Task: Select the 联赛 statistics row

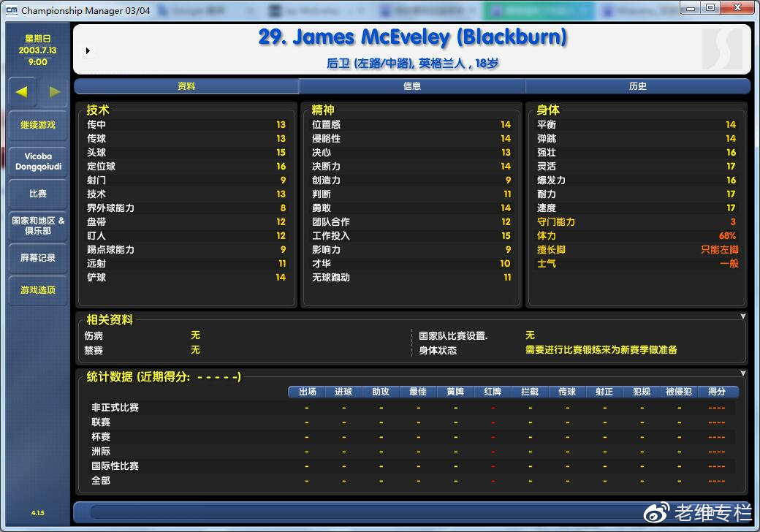Action: [412, 422]
